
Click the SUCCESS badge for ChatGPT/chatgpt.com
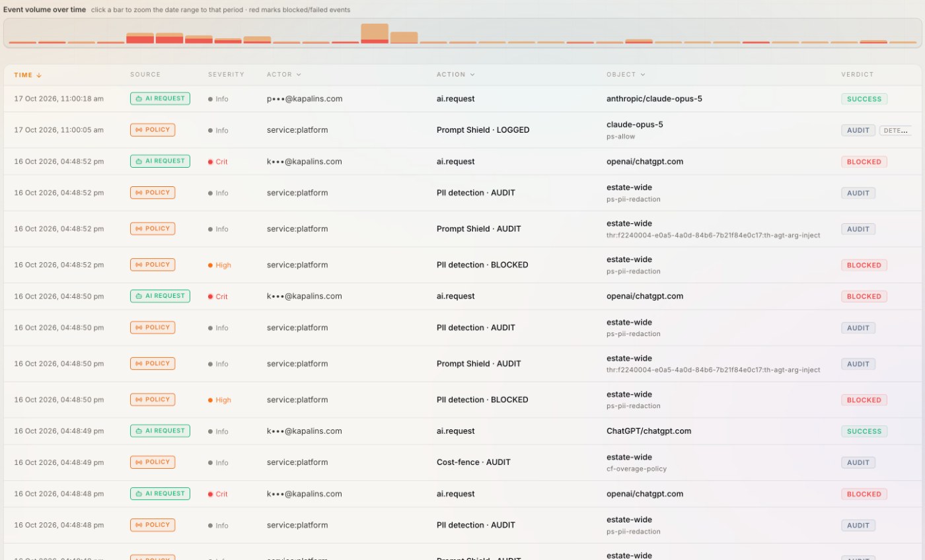pyautogui.click(x=864, y=431)
